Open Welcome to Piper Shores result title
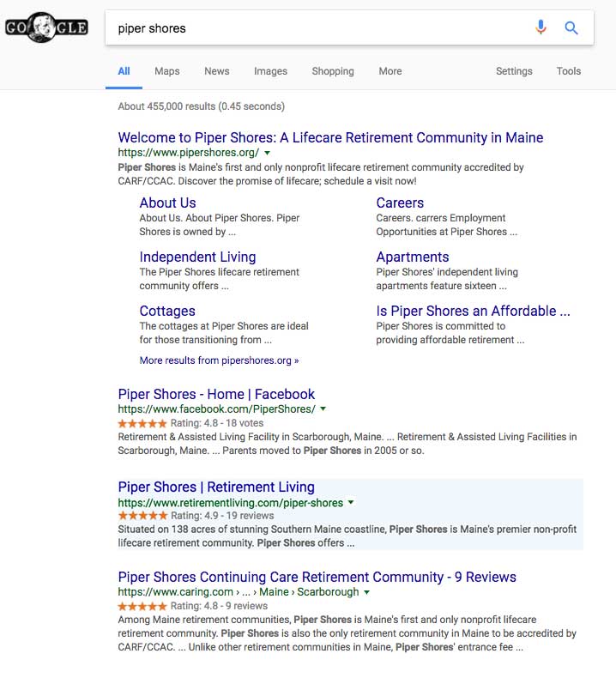616x684 pixels. (330, 137)
